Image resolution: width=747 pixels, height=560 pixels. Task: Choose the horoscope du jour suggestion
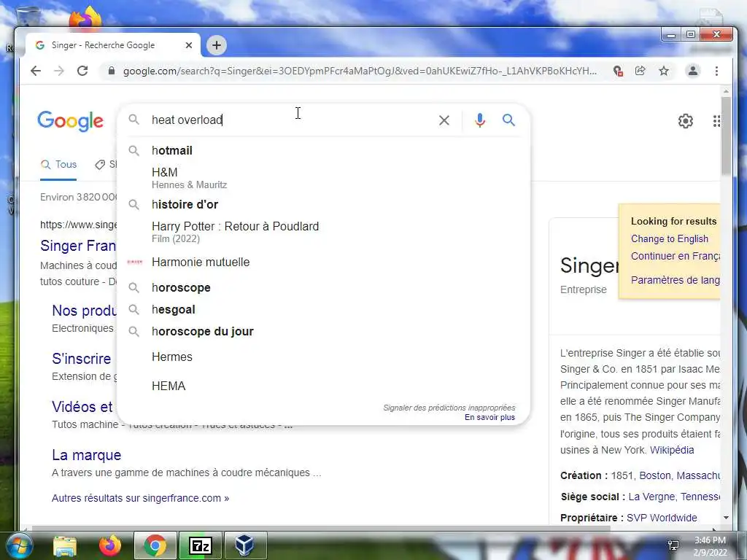point(323,332)
